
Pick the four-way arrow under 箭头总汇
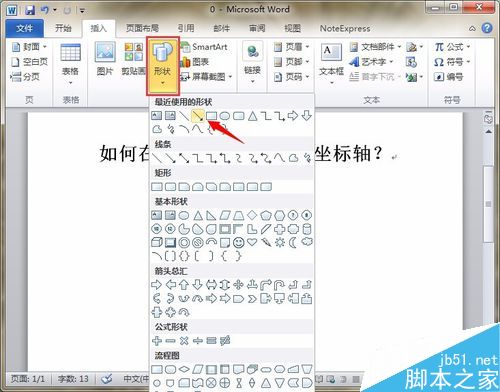point(238,284)
